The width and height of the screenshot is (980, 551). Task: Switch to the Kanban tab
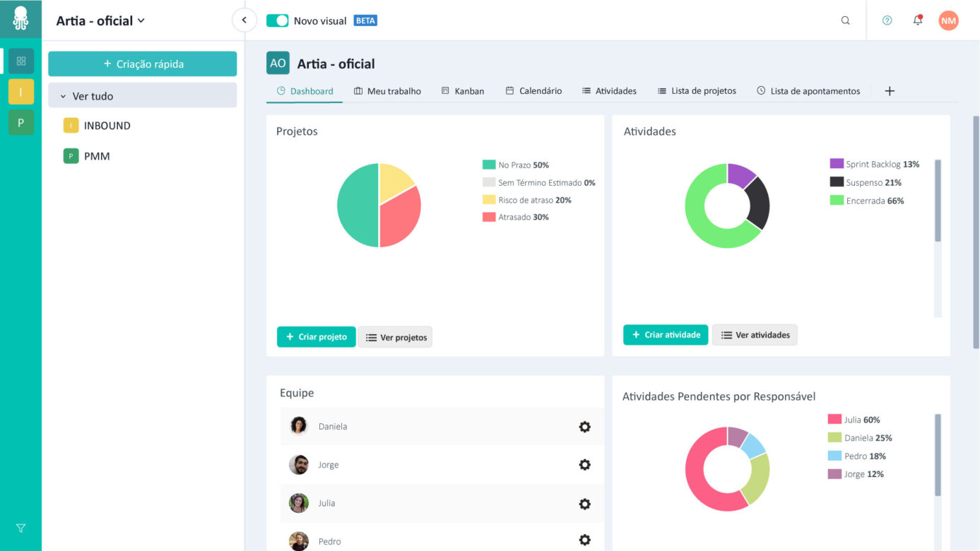(x=463, y=91)
